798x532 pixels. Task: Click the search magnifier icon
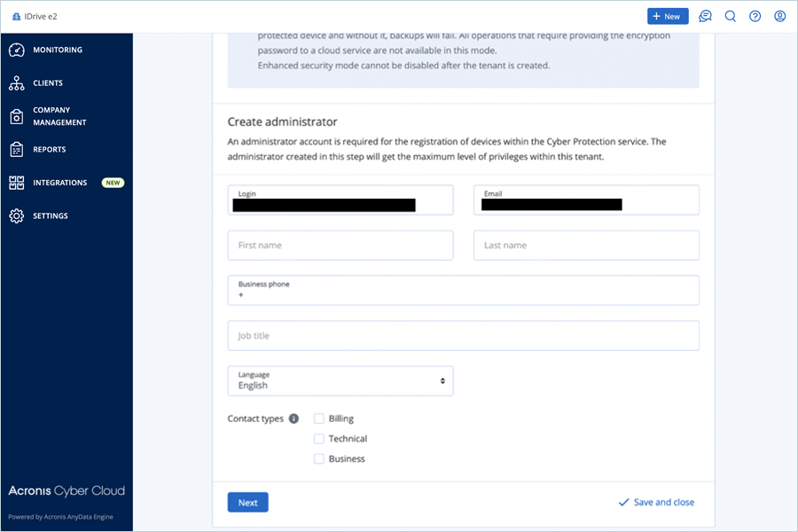[730, 16]
